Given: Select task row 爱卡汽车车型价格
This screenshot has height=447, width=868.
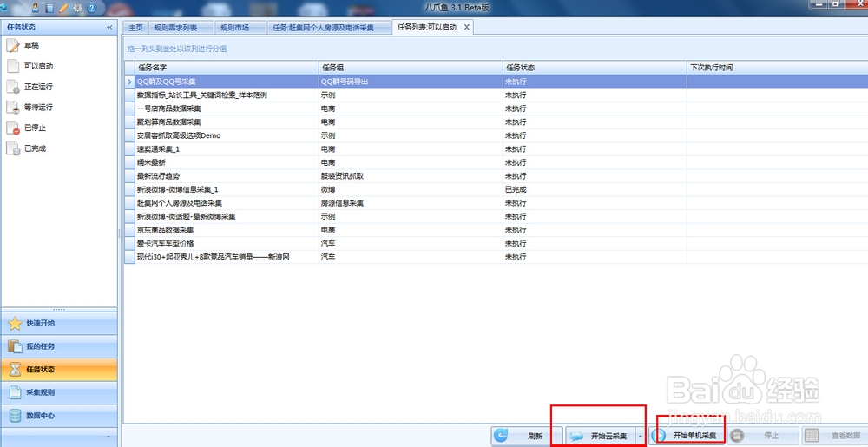Looking at the screenshot, I should coord(496,243).
